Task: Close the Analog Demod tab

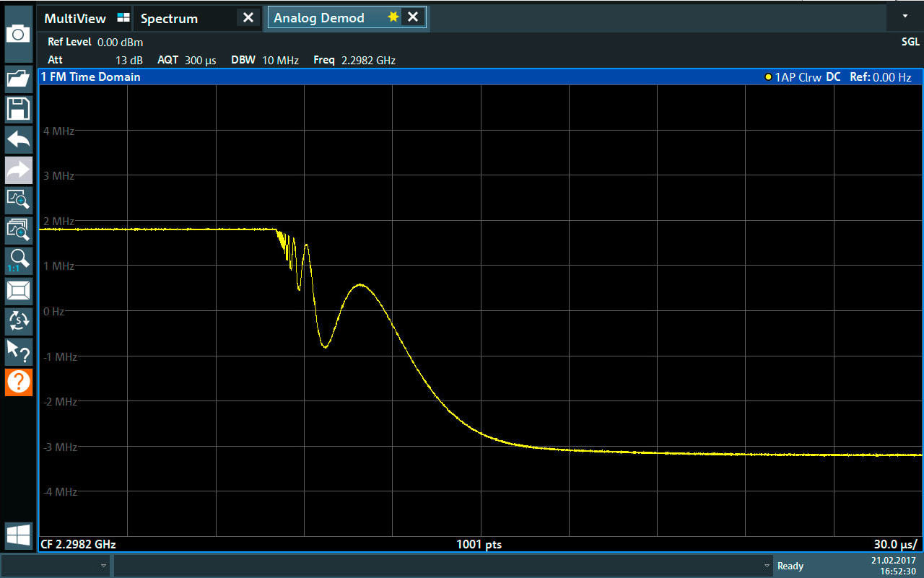Action: point(413,17)
